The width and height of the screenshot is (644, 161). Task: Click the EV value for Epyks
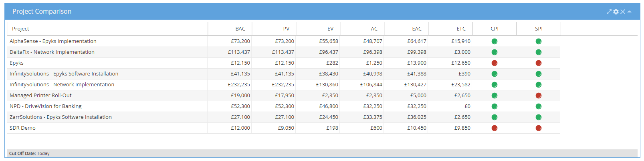332,63
